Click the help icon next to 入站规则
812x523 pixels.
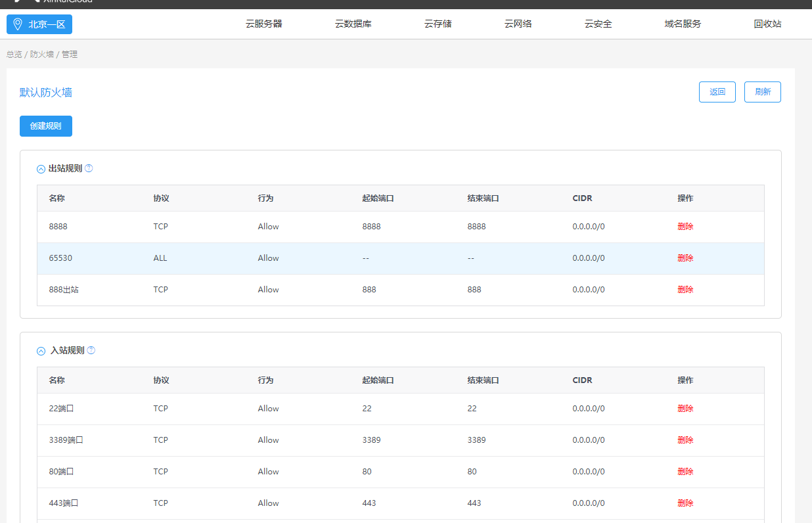[x=91, y=350]
